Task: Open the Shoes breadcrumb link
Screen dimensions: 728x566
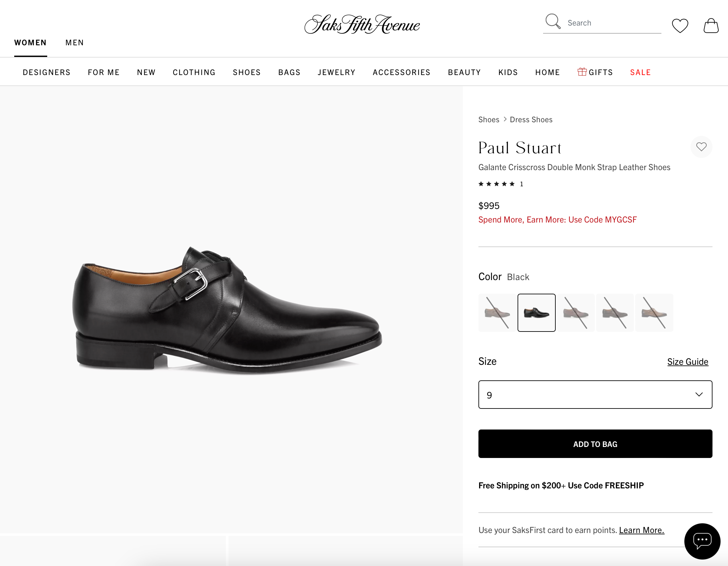Action: click(x=488, y=119)
